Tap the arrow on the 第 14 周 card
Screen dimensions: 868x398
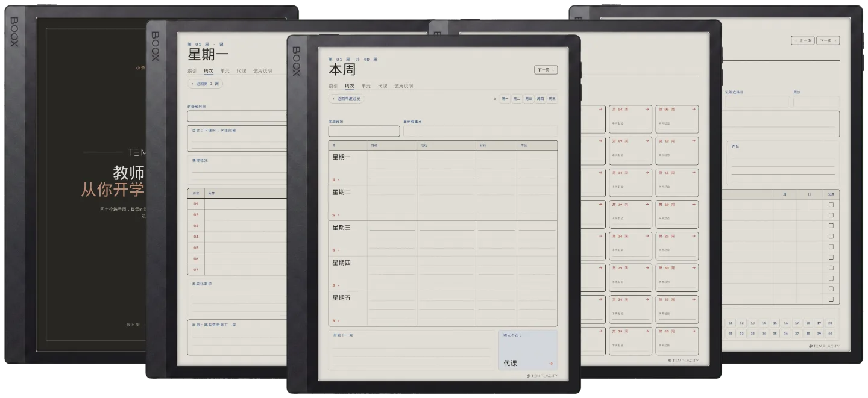point(647,173)
